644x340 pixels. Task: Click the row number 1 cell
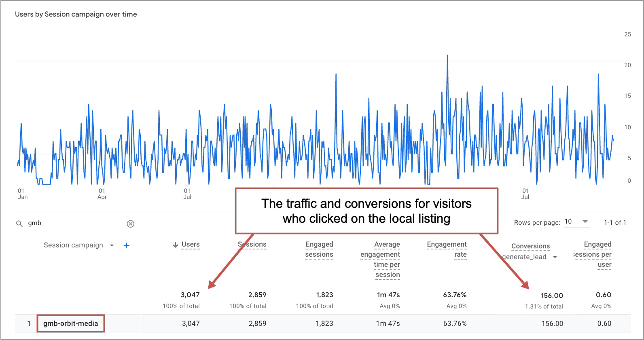[x=29, y=323]
